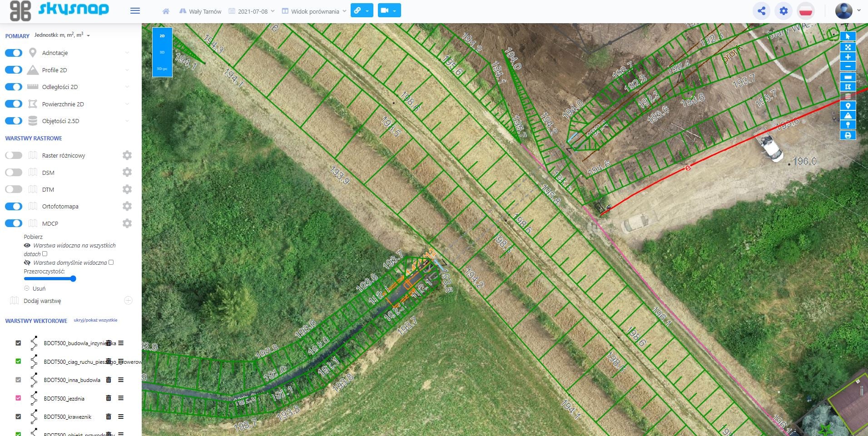Click Usuń to remove the MDCP layer
The width and height of the screenshot is (868, 436).
click(x=39, y=288)
